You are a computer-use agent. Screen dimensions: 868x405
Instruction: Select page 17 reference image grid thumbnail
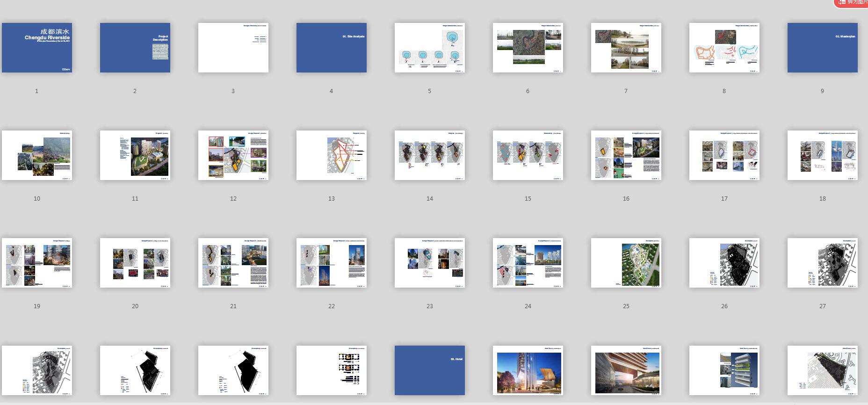tap(724, 155)
